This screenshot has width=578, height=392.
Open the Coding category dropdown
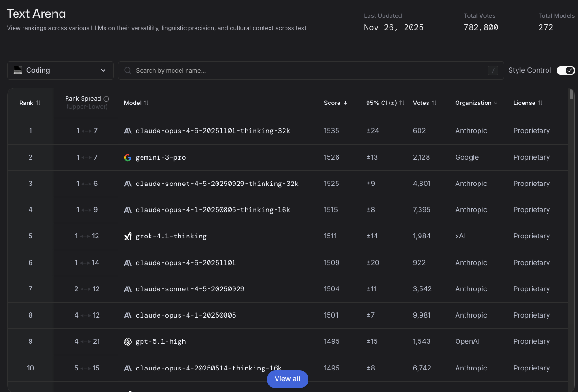[x=60, y=70]
